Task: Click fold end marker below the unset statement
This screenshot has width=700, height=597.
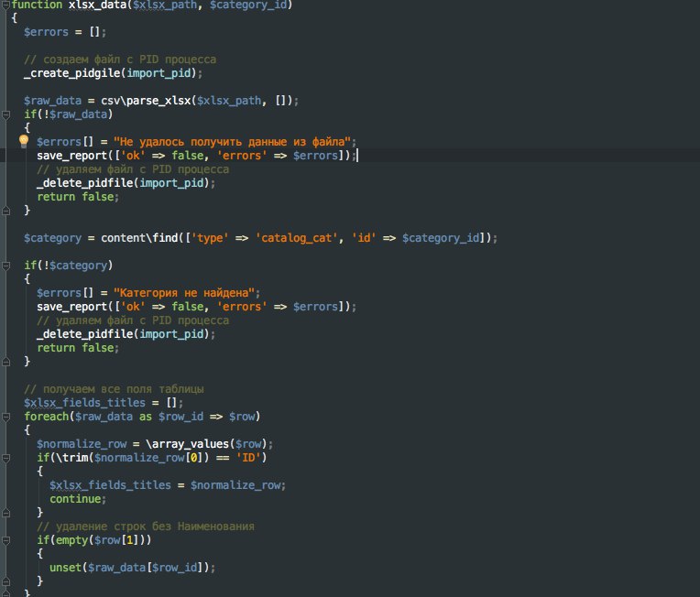Action: tap(5, 581)
